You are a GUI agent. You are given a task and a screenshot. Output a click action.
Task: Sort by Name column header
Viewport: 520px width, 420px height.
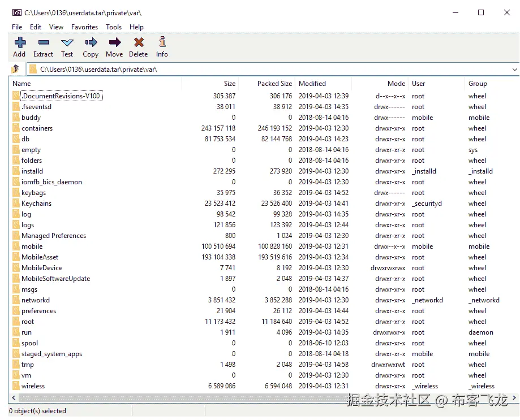96,84
